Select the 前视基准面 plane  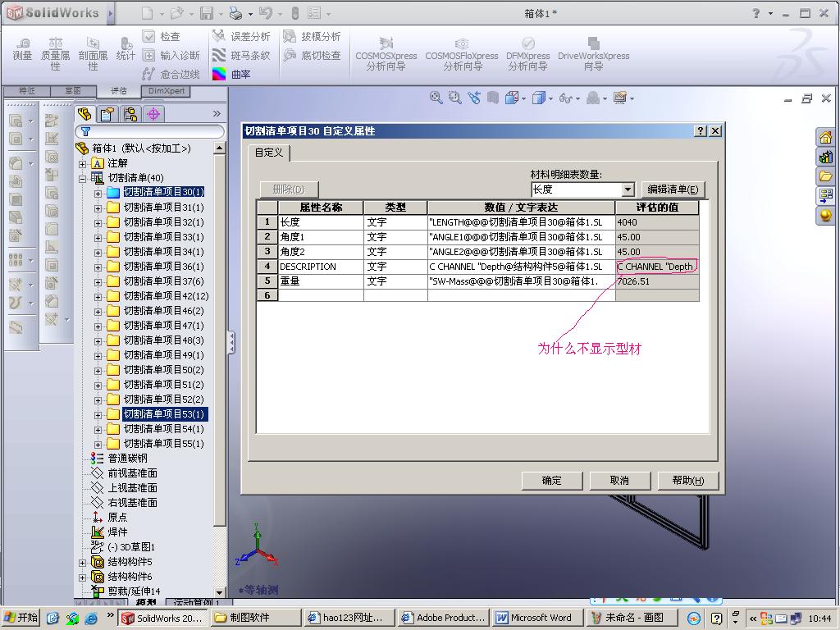[x=132, y=473]
